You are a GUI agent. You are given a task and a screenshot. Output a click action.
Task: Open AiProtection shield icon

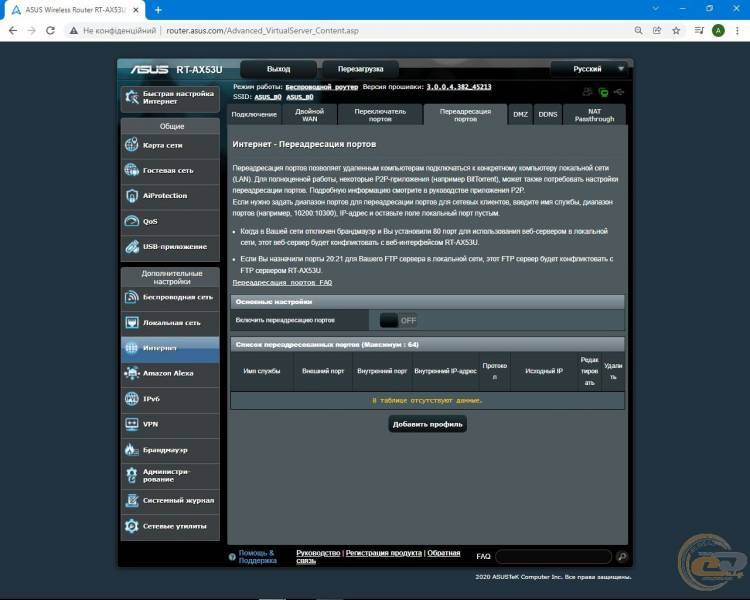click(x=132, y=195)
